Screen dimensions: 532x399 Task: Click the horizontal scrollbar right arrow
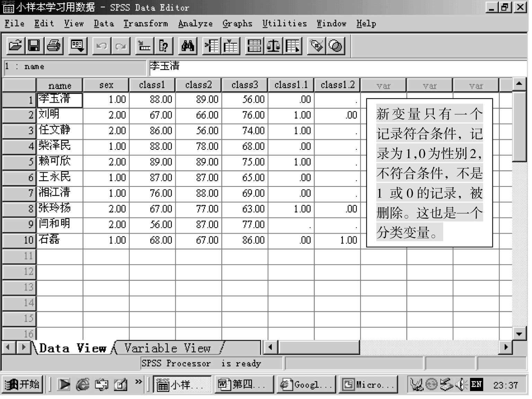506,347
